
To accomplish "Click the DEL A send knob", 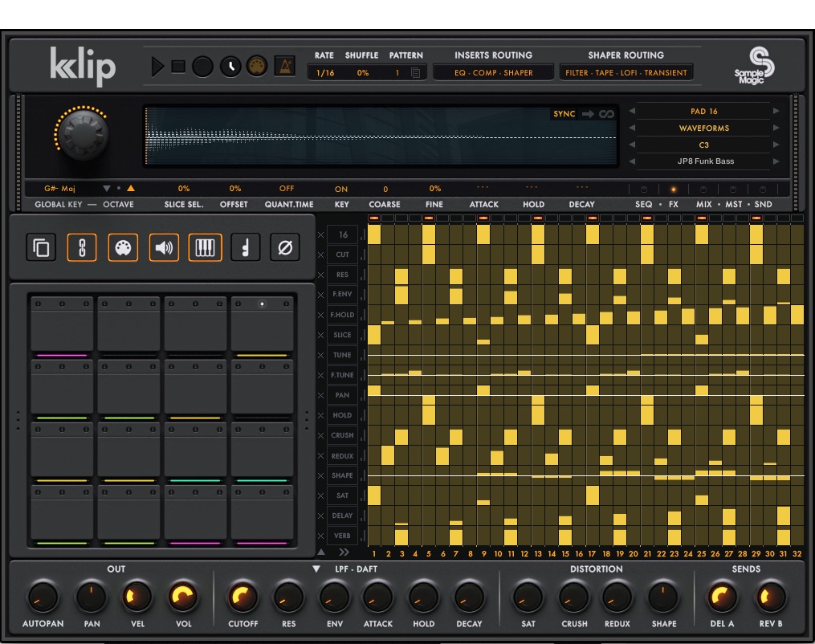I will pos(721,597).
